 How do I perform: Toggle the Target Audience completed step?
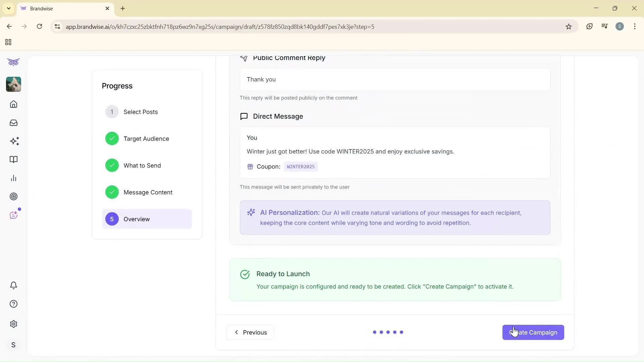[146, 138]
